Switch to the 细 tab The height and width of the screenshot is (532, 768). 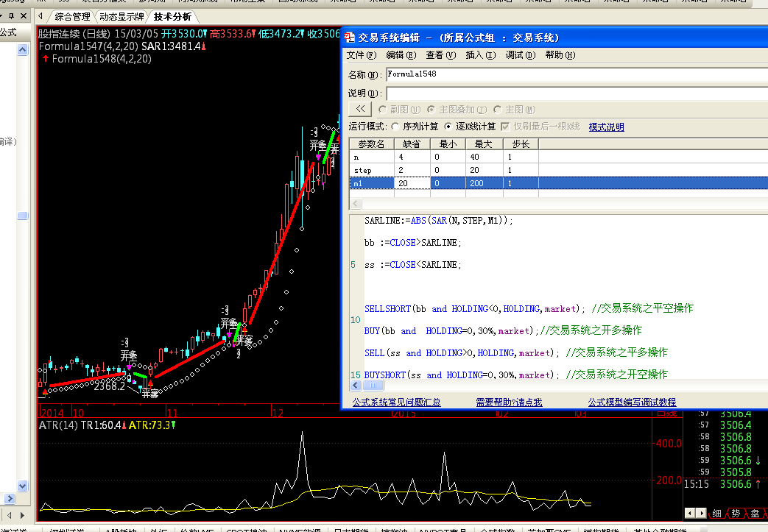(x=716, y=514)
